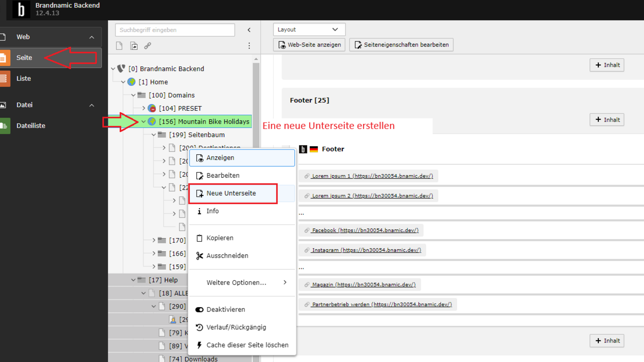
Task: Collapse the page tree panel arrow
Action: click(x=249, y=30)
